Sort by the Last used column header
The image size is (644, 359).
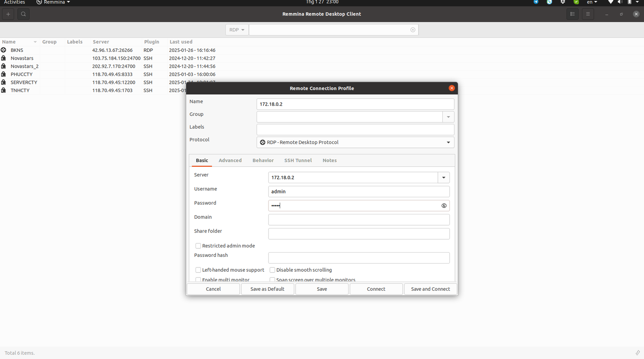[181, 42]
